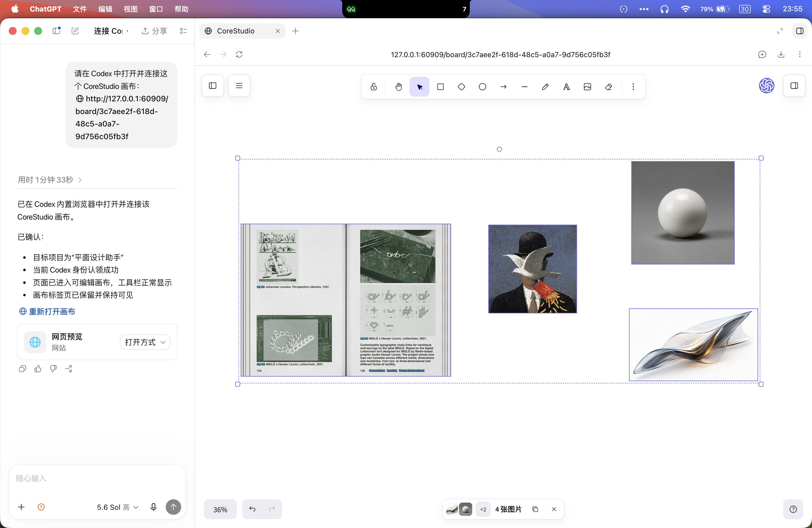Viewport: 812px width, 528px height.
Task: Open the 窗口 menu
Action: [x=156, y=9]
